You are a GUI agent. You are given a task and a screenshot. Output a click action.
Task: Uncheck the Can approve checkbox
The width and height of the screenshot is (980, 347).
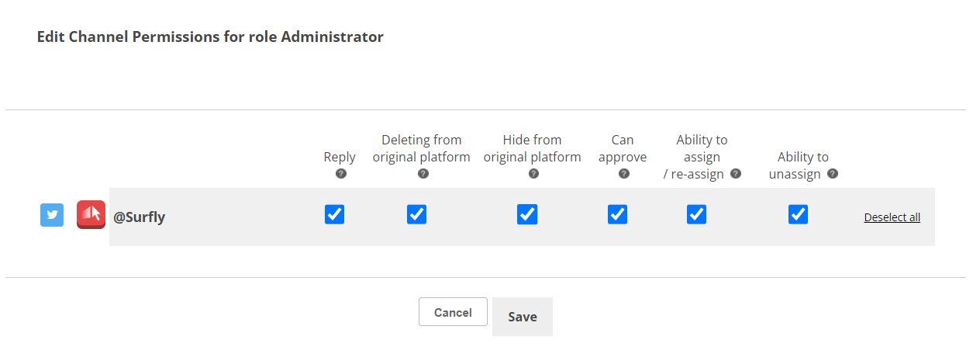(617, 214)
